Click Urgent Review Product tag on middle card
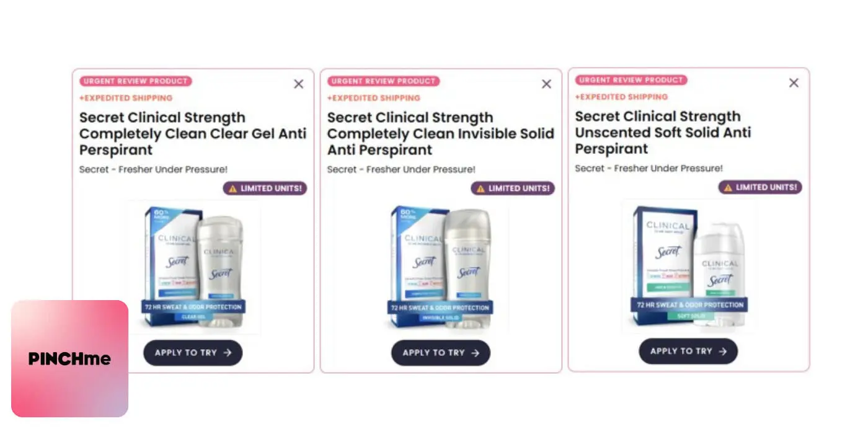Viewport: 868px width, 434px height. click(384, 81)
